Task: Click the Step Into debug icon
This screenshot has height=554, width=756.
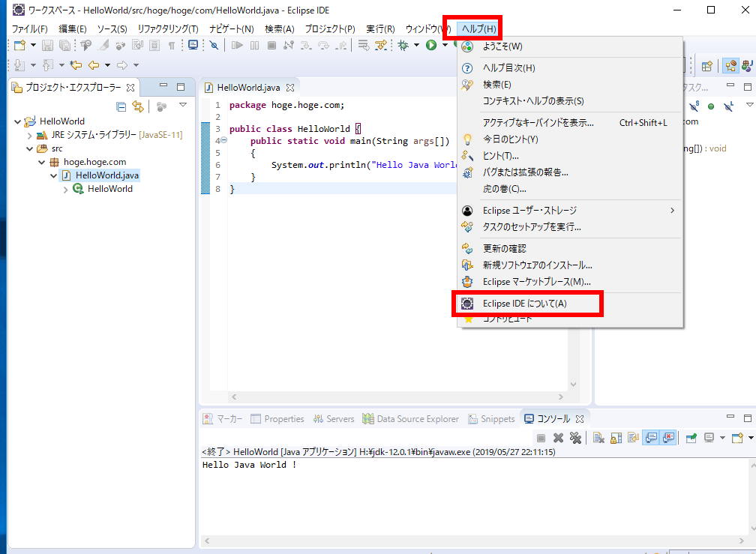Action: 306,46
